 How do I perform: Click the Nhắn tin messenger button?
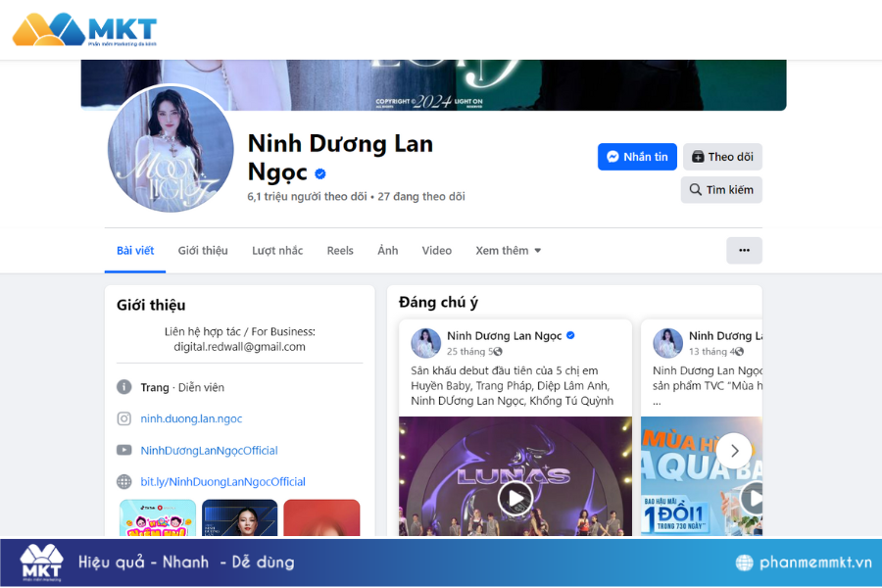point(637,157)
